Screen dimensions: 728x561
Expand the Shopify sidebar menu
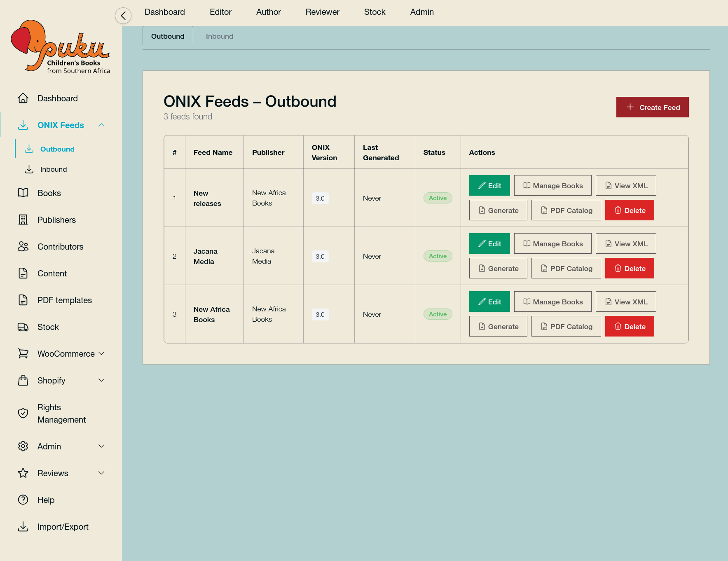pos(101,381)
